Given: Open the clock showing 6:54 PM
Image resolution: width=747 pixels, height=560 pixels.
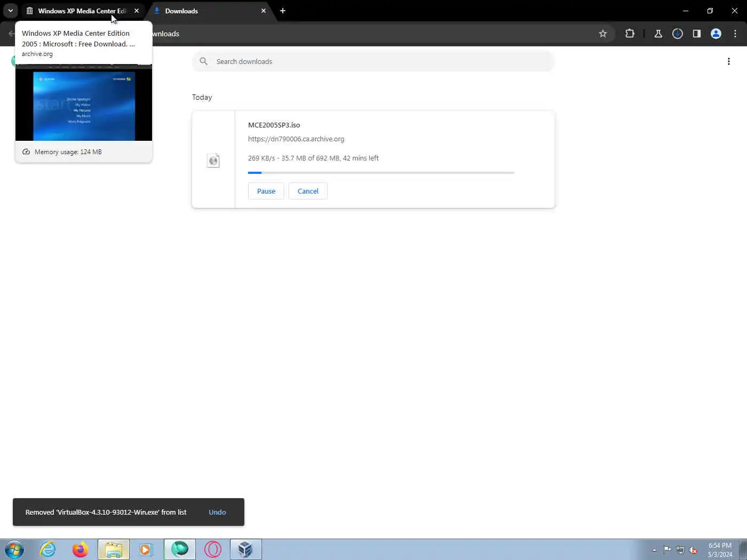Looking at the screenshot, I should (720, 550).
